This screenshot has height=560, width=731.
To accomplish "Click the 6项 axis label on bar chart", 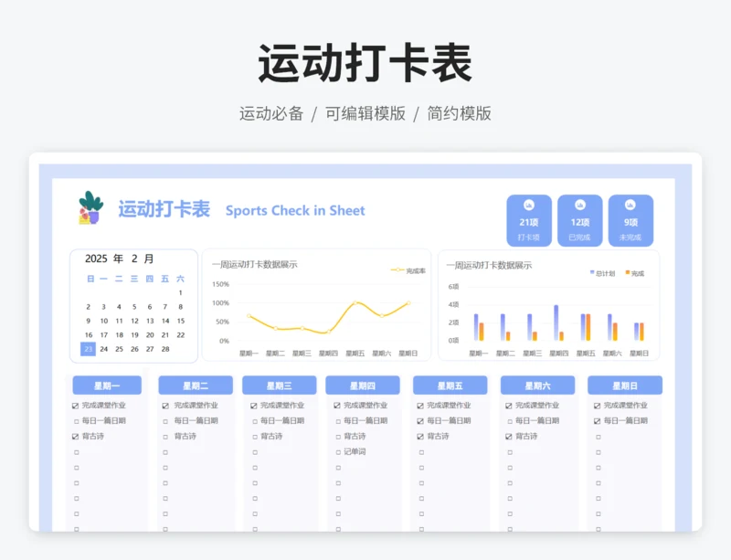I will (453, 286).
